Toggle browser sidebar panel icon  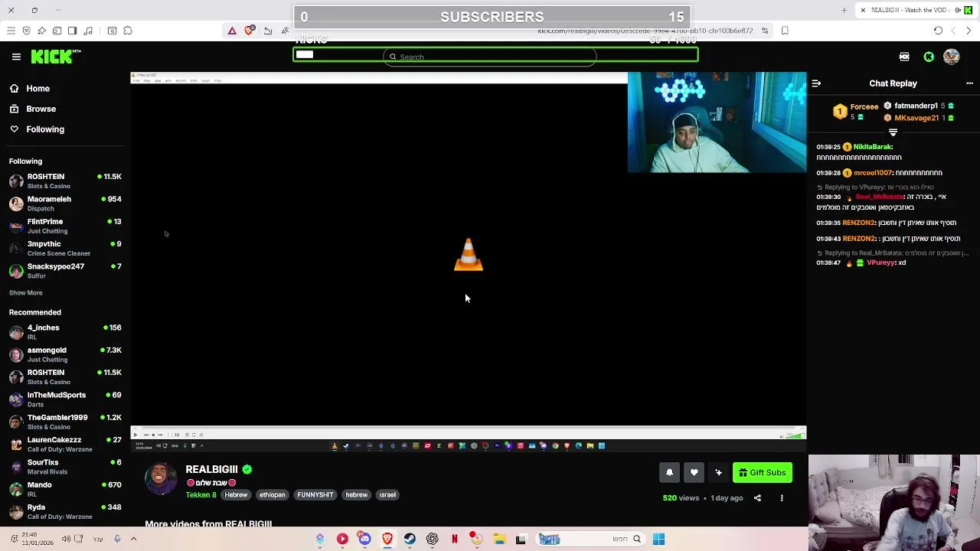click(x=72, y=31)
